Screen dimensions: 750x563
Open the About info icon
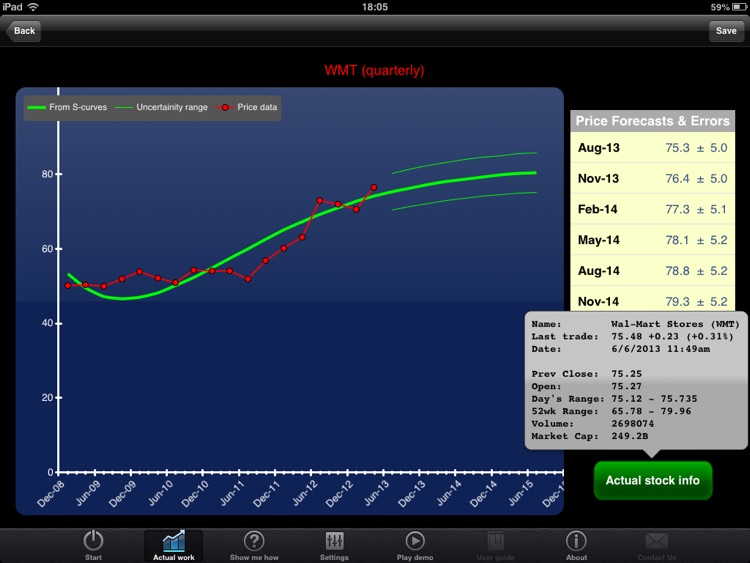pyautogui.click(x=576, y=541)
